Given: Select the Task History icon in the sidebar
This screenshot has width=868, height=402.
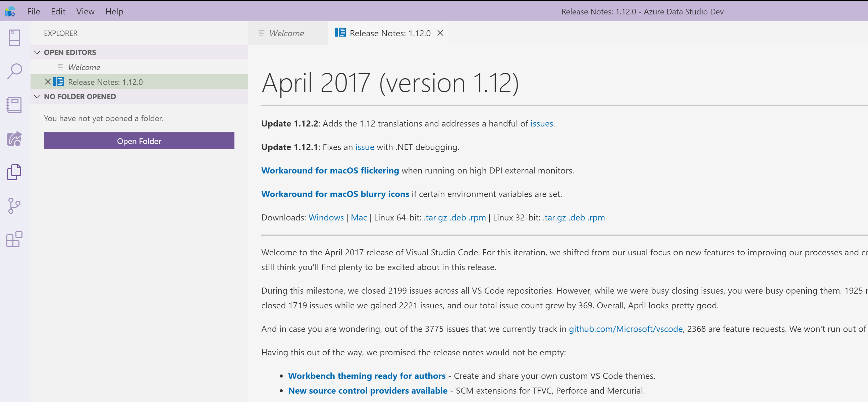Looking at the screenshot, I should pos(14,139).
